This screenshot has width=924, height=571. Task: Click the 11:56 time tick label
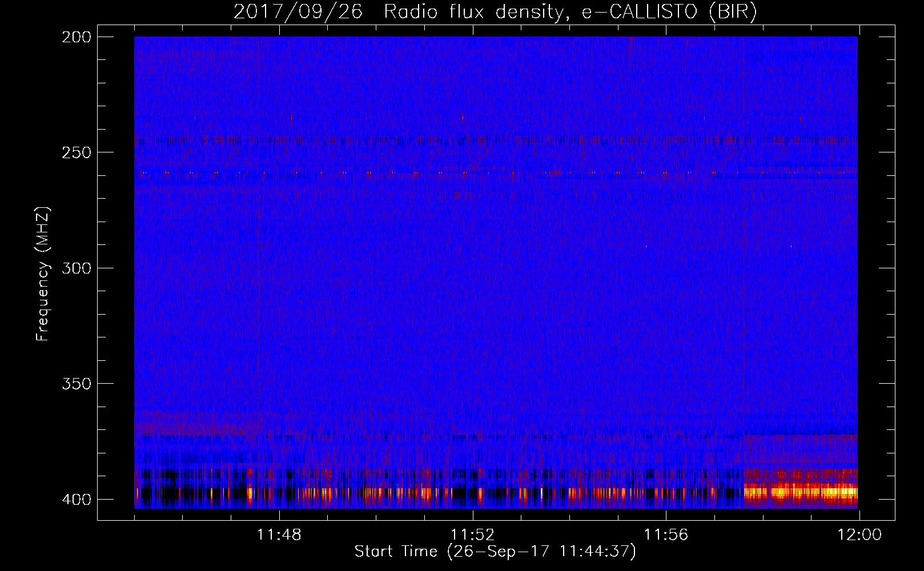(x=666, y=535)
